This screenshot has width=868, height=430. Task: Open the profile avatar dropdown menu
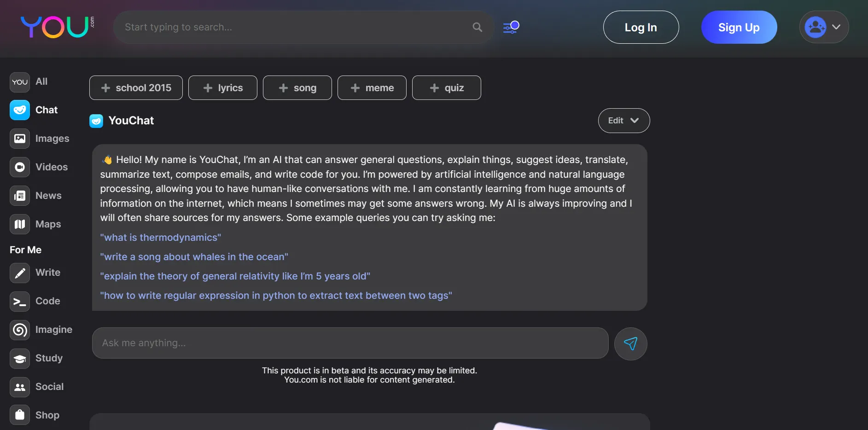point(824,27)
